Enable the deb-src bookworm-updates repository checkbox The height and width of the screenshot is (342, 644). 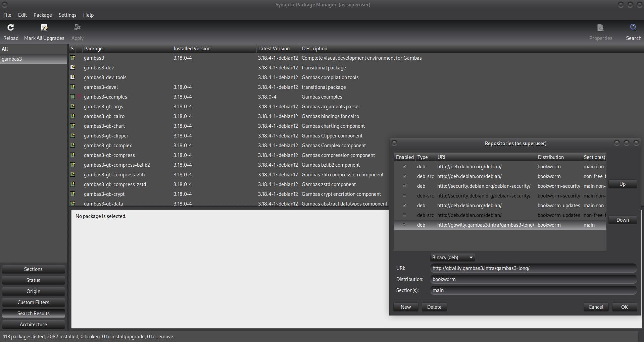coord(404,215)
